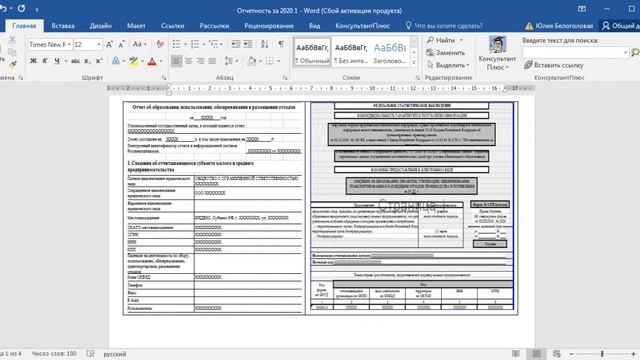Open the Консультант Плюс button
This screenshot has height=360, width=640.
coord(497,53)
